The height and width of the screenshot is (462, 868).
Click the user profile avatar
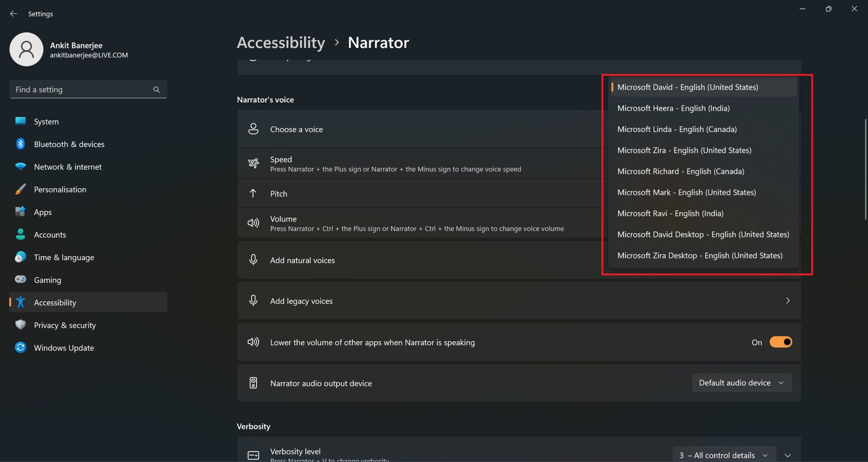point(26,49)
